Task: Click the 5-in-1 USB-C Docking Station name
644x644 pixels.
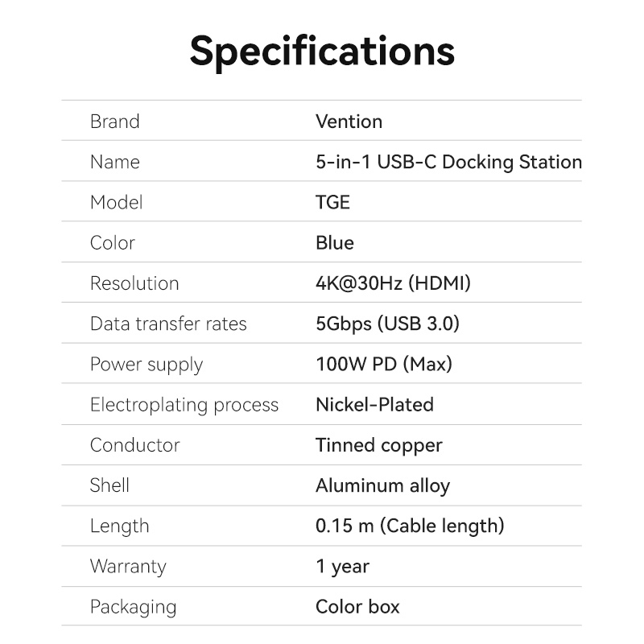Action: pyautogui.click(x=448, y=162)
